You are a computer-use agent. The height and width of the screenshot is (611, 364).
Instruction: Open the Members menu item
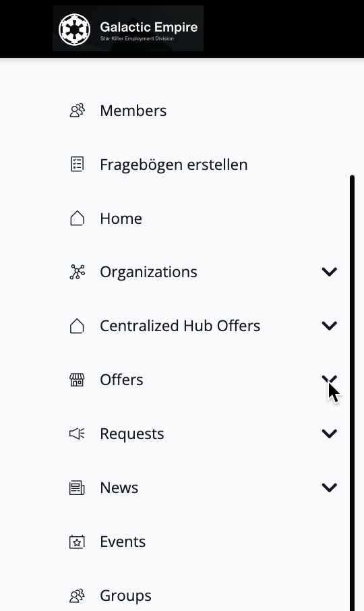coord(202,111)
